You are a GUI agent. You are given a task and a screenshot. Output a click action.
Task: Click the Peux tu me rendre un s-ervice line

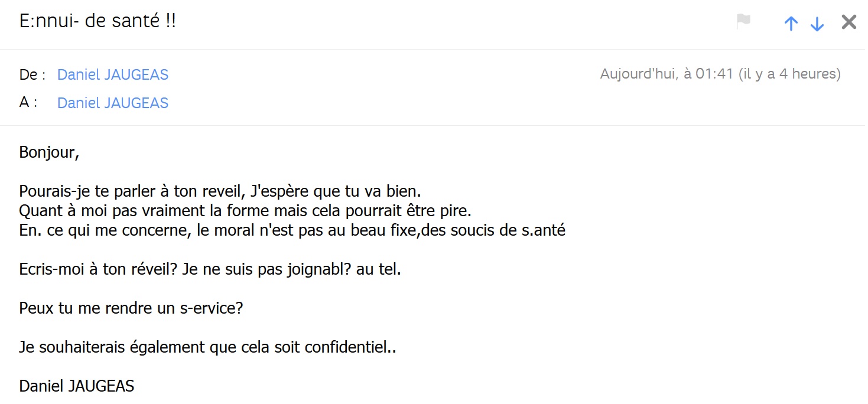coord(131,308)
